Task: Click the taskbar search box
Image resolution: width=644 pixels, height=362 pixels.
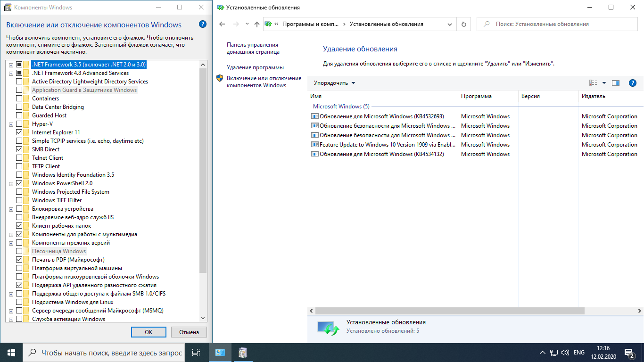Action: point(104,353)
